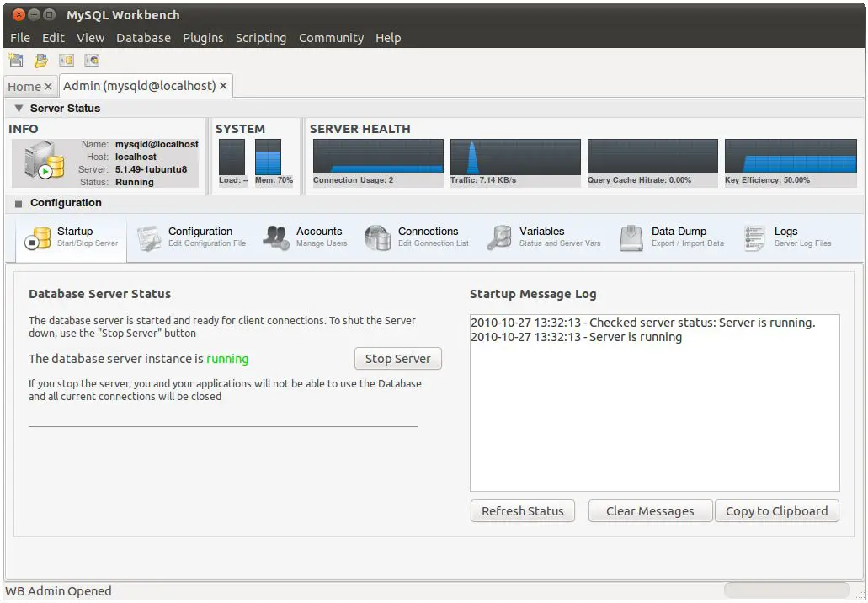Open the Database menu

[x=143, y=38]
